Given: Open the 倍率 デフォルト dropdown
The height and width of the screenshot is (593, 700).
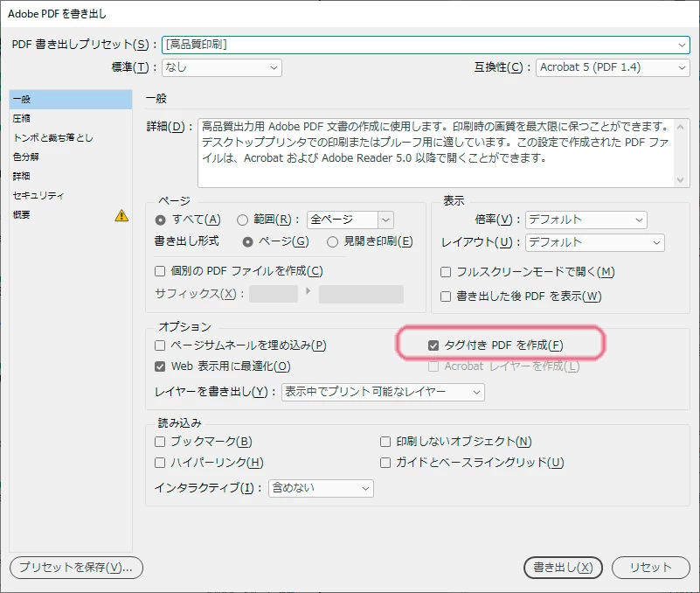Looking at the screenshot, I should (x=586, y=220).
